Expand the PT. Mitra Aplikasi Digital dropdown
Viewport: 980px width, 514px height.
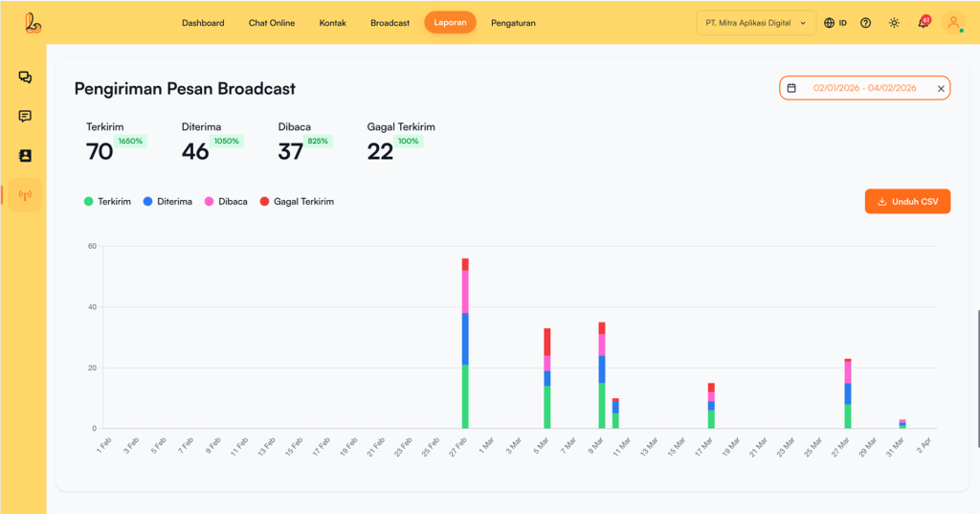point(755,23)
